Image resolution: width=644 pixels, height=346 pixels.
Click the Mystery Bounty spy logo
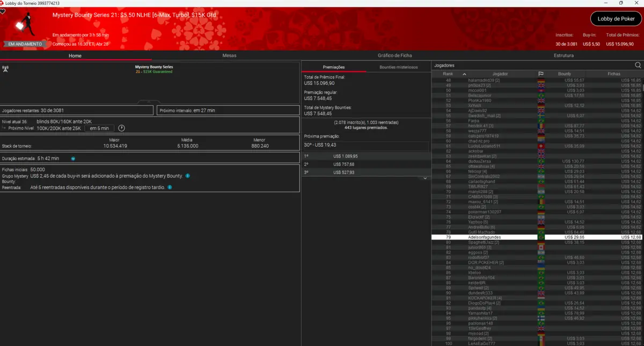coord(21,24)
